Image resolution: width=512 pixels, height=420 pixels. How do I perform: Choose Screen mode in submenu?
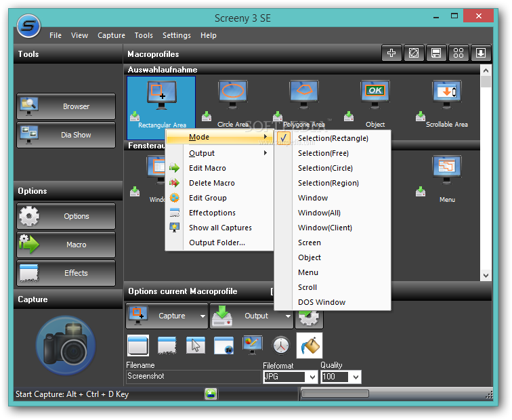pyautogui.click(x=333, y=243)
